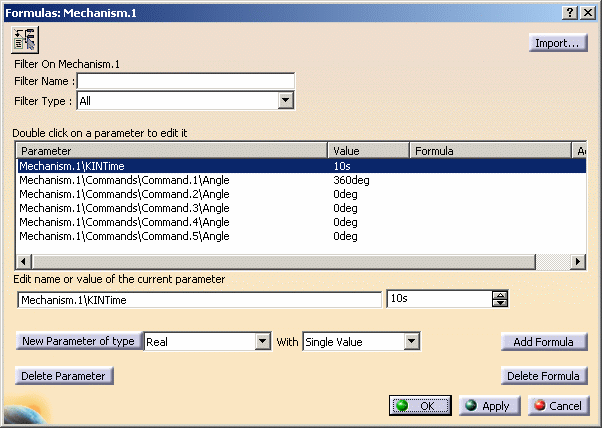
Task: Increase value with the spinner up arrow
Action: [500, 295]
